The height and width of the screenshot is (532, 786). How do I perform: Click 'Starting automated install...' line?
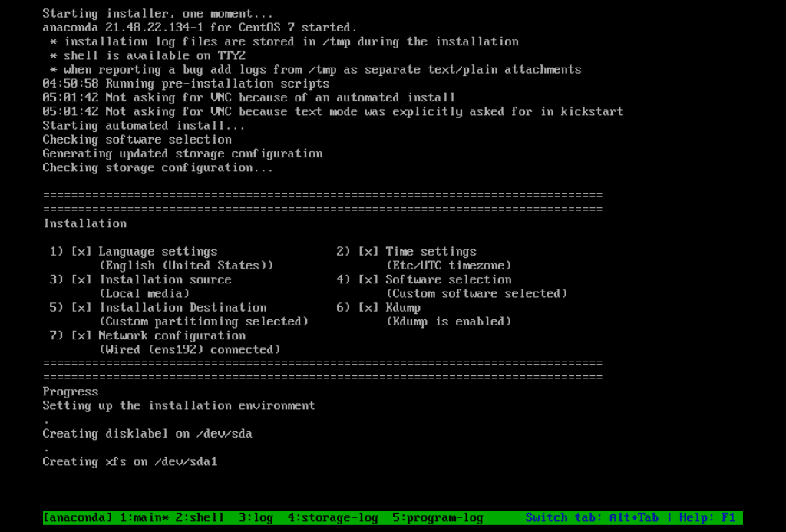click(144, 126)
